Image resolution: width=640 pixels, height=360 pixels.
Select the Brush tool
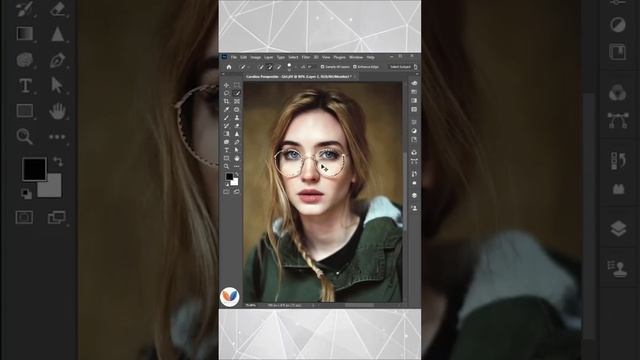click(x=227, y=118)
